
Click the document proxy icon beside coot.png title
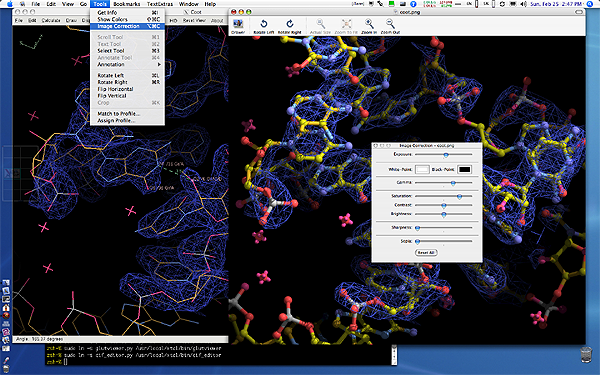[x=396, y=12]
